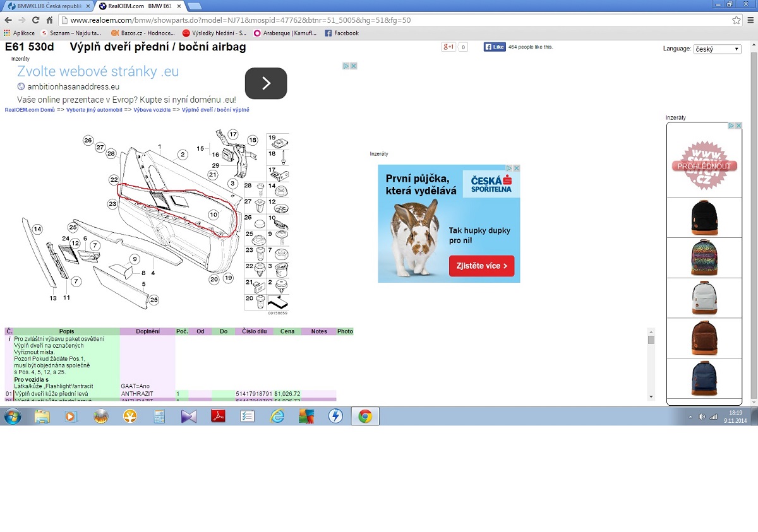
Task: Follow the 'Vyberte jiný automobil' breadcrumb link
Action: pyautogui.click(x=93, y=110)
